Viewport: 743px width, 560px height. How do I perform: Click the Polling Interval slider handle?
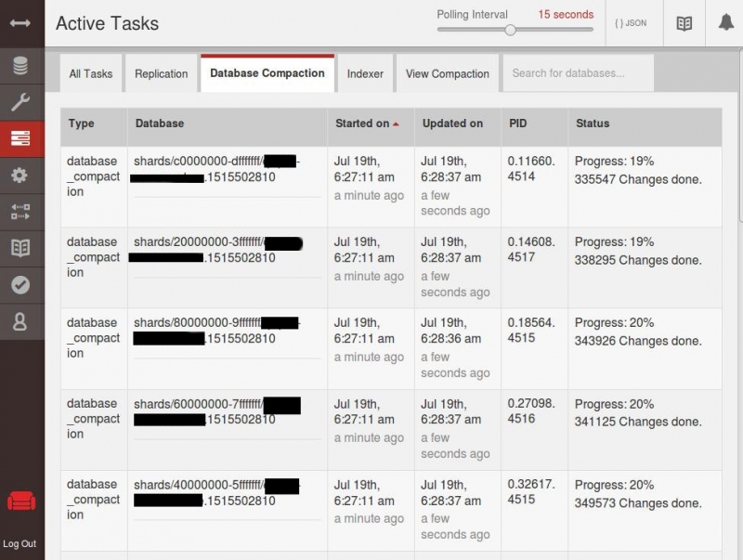pos(510,30)
